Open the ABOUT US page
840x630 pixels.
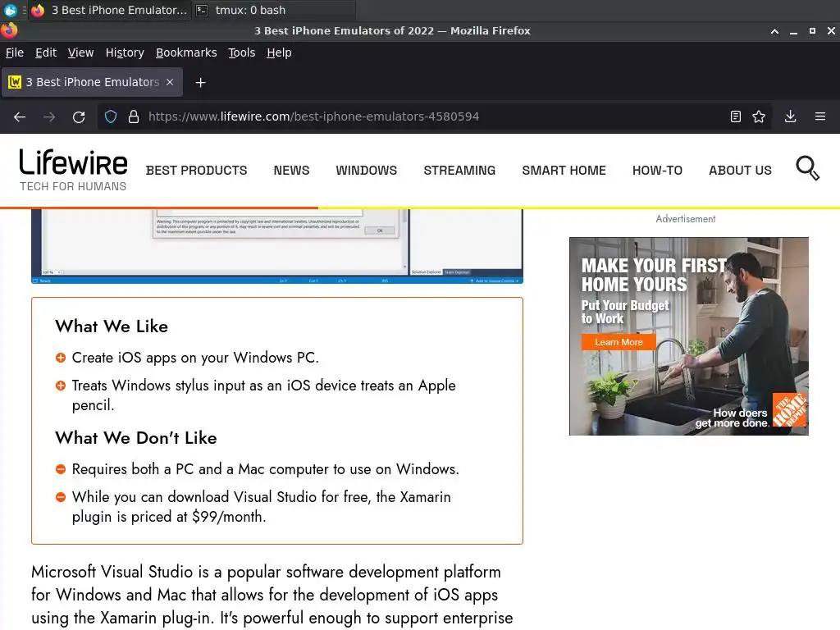pos(741,171)
